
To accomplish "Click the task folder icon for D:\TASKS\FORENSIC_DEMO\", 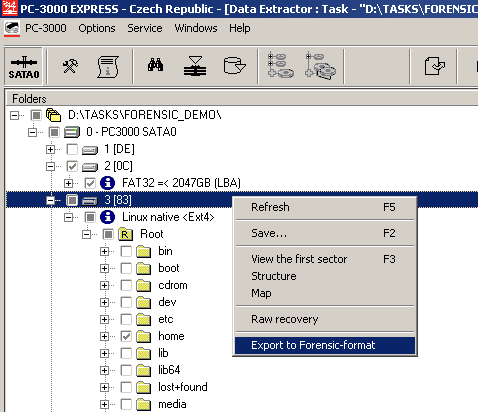I will pos(53,115).
